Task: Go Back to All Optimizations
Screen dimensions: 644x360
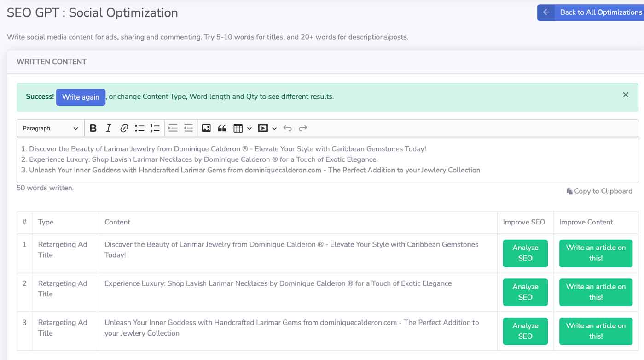Action: pos(591,12)
